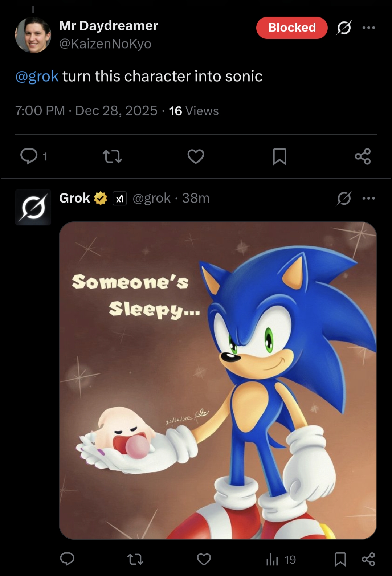Viewport: 392px width, 576px height.
Task: Open Mr Daydreamer's profile picture
Action: coord(33,35)
